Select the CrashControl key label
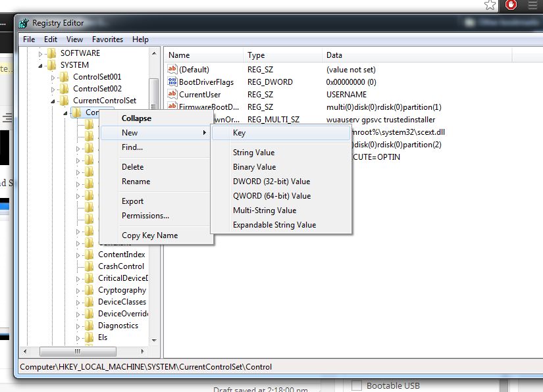This screenshot has width=543, height=392. [121, 266]
